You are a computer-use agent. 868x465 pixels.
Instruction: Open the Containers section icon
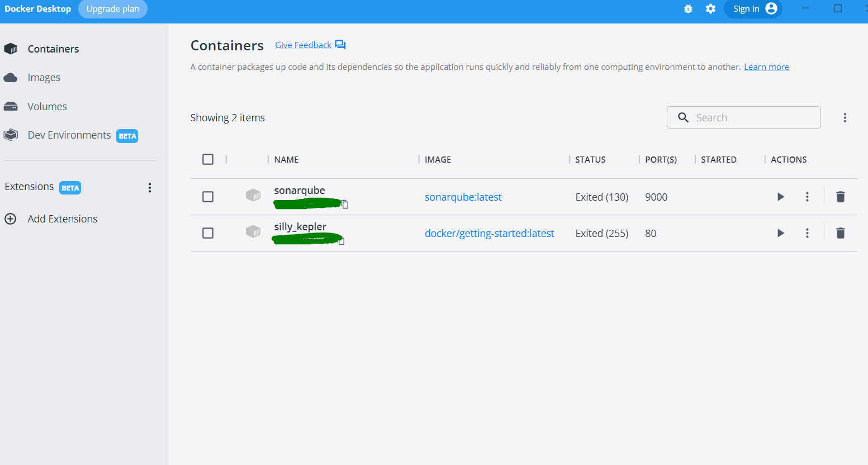[x=11, y=49]
